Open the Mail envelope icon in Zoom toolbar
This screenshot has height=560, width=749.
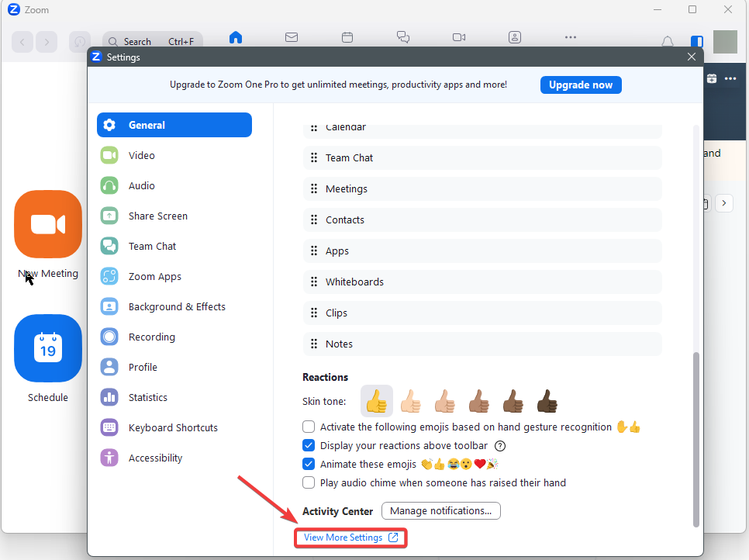click(x=292, y=37)
